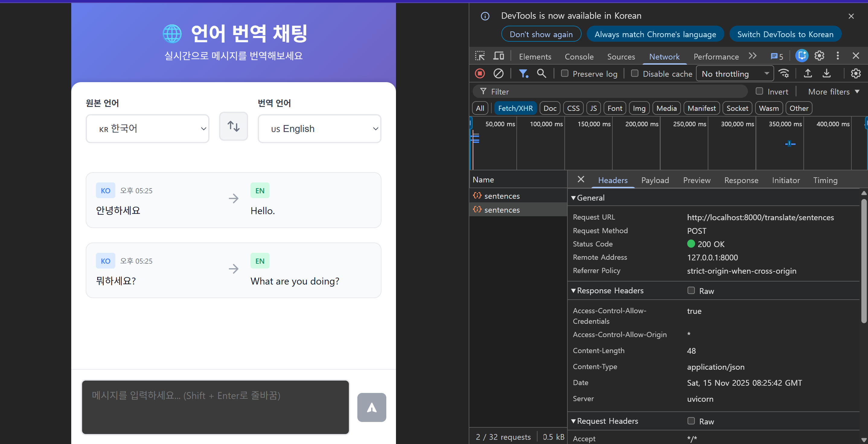
Task: Click the message input text area
Action: 215,407
